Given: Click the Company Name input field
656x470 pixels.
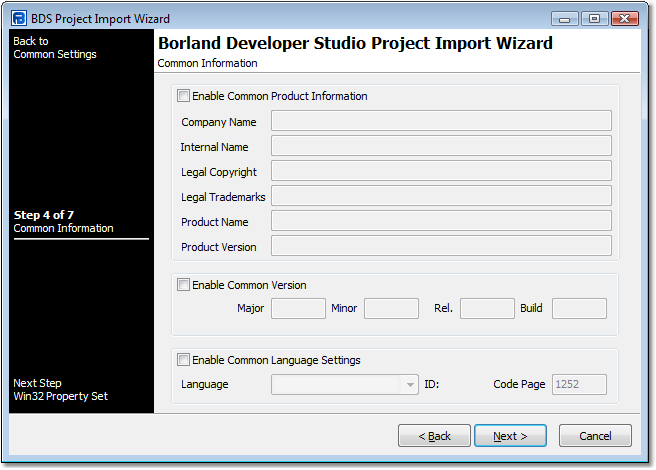Looking at the screenshot, I should coord(441,121).
